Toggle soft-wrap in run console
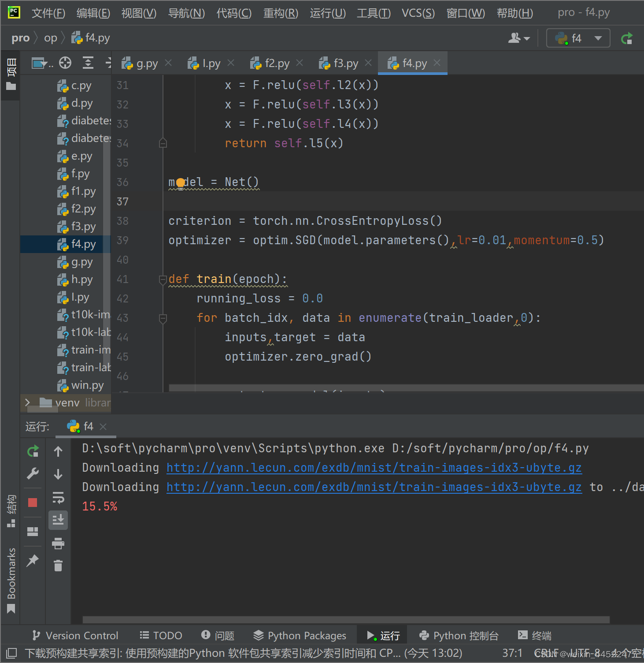 [58, 497]
